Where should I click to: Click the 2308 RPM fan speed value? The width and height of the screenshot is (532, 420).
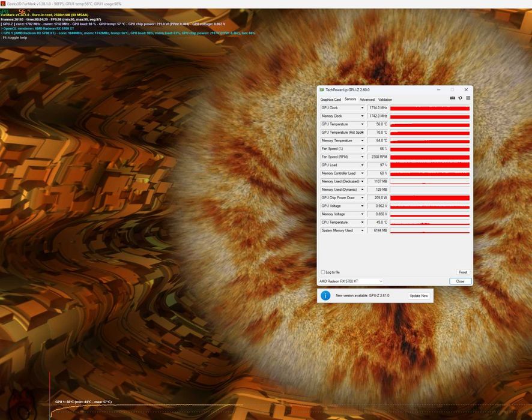point(378,157)
